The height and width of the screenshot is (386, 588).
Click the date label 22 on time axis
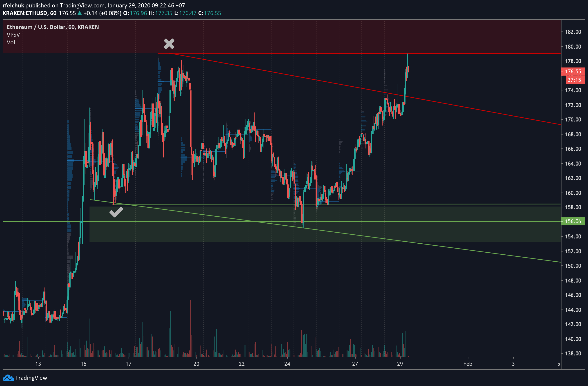(x=242, y=364)
